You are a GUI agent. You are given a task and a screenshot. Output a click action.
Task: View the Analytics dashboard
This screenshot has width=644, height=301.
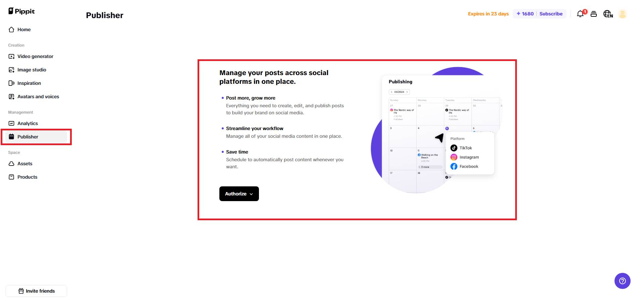click(28, 123)
